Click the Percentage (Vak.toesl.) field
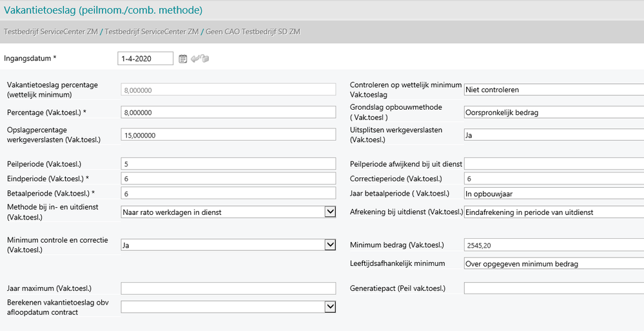Screen dimensions: 644x331 (228, 112)
